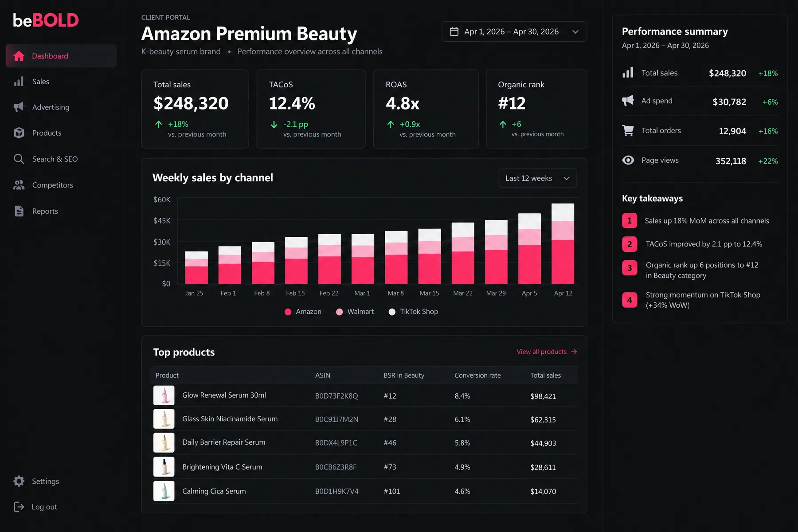
Task: Click the Conversion rate column header
Action: (477, 375)
